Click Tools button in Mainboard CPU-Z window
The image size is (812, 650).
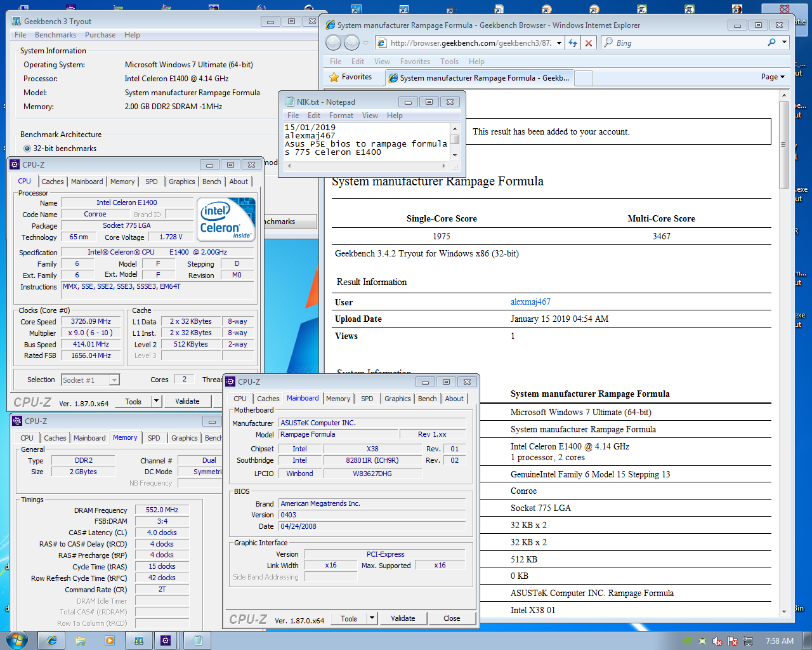349,618
